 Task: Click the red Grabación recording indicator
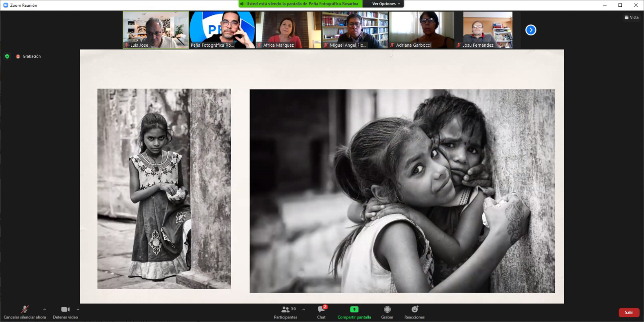(x=18, y=56)
